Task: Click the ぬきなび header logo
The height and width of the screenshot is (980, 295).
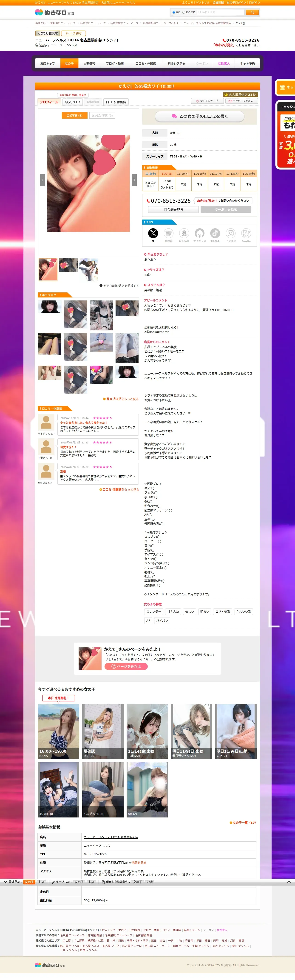Action: click(54, 12)
